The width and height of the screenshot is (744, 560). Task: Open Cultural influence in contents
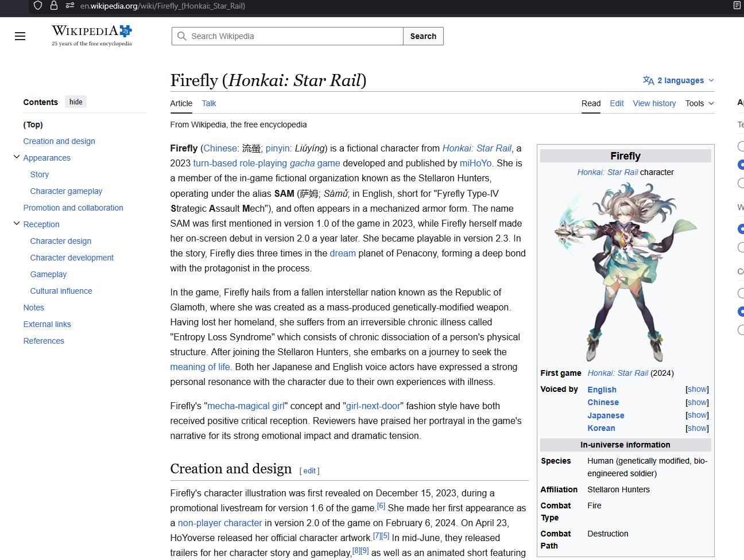pos(61,291)
